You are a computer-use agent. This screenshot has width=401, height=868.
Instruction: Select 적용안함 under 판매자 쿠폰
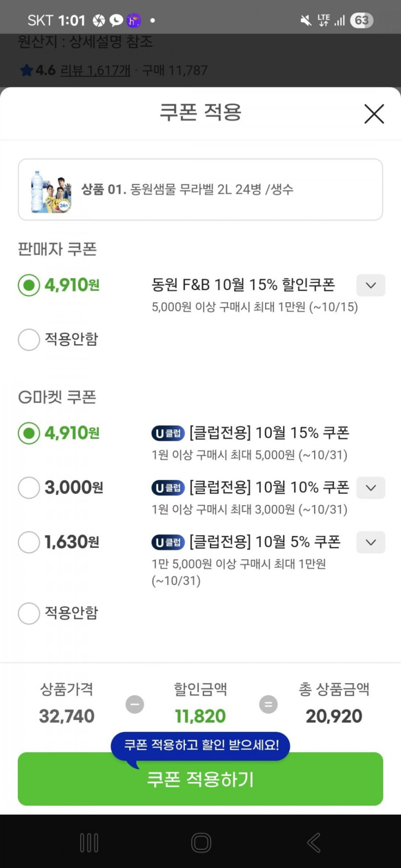[29, 340]
